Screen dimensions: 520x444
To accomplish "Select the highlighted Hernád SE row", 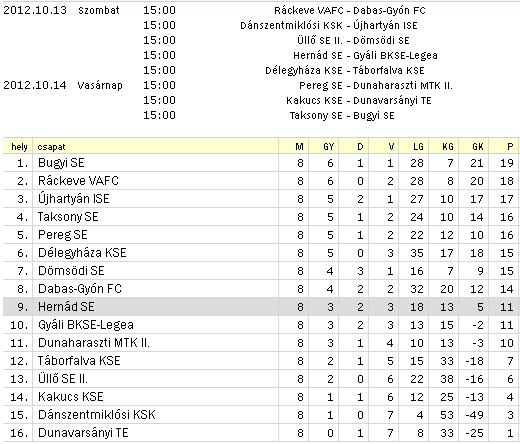I will 261,307.
